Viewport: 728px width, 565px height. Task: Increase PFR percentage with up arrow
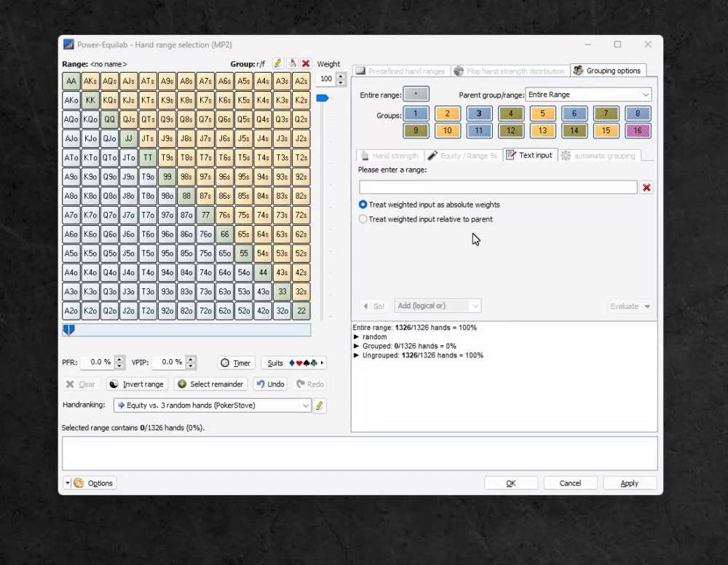(119, 360)
